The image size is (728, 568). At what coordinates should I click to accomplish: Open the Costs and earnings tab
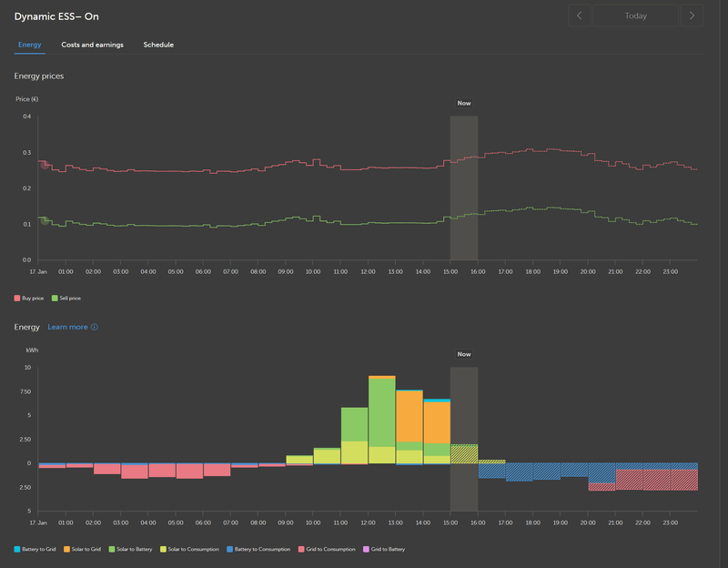tap(93, 45)
